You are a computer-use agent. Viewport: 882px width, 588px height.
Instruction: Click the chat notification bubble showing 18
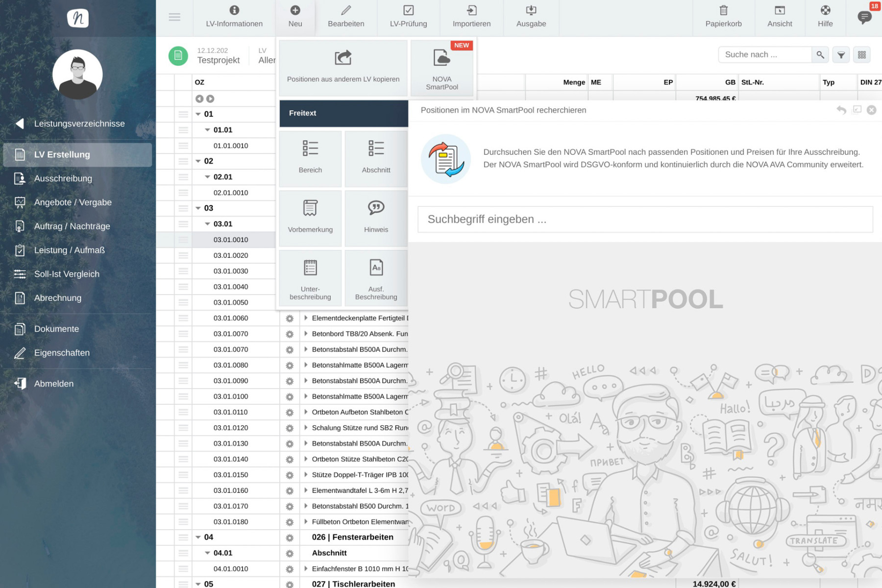[864, 17]
